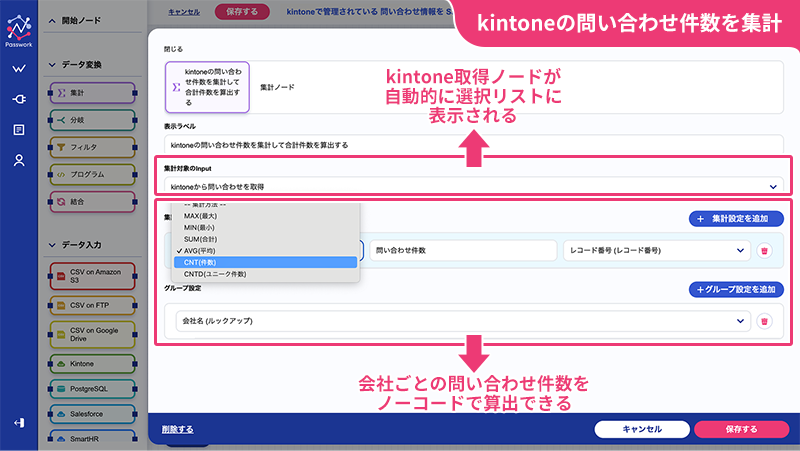Select the プログラム program node
This screenshot has height=451, width=800.
[x=92, y=174]
